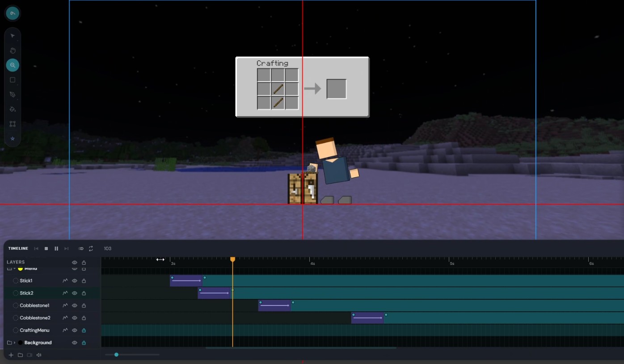Click the Background folder icon
The image size is (624, 364).
pyautogui.click(x=9, y=343)
